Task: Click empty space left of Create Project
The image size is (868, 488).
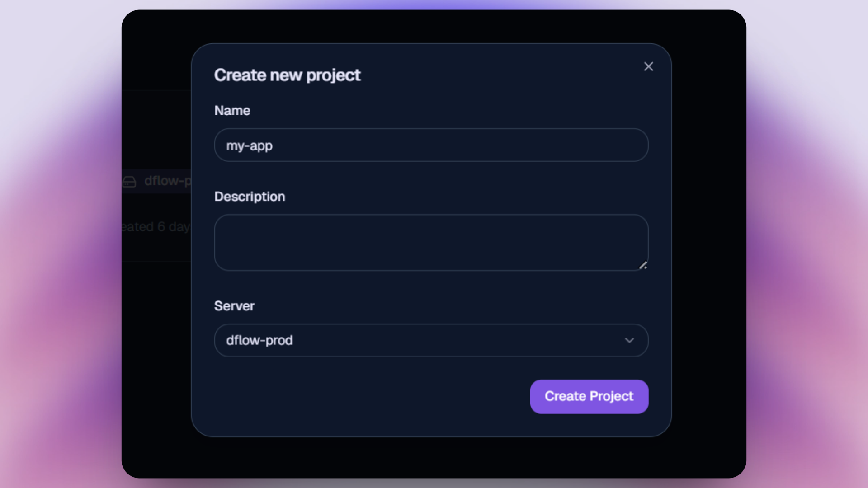Action: pos(362,397)
